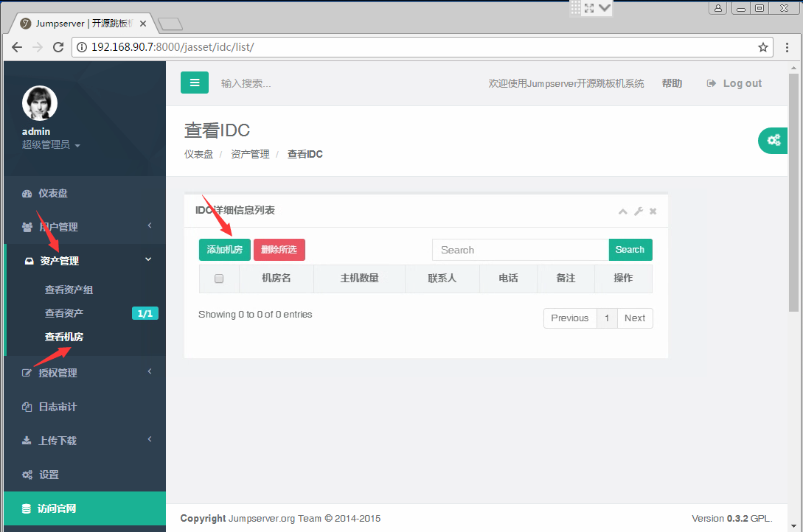Bookmark this page with the star icon

coord(763,47)
